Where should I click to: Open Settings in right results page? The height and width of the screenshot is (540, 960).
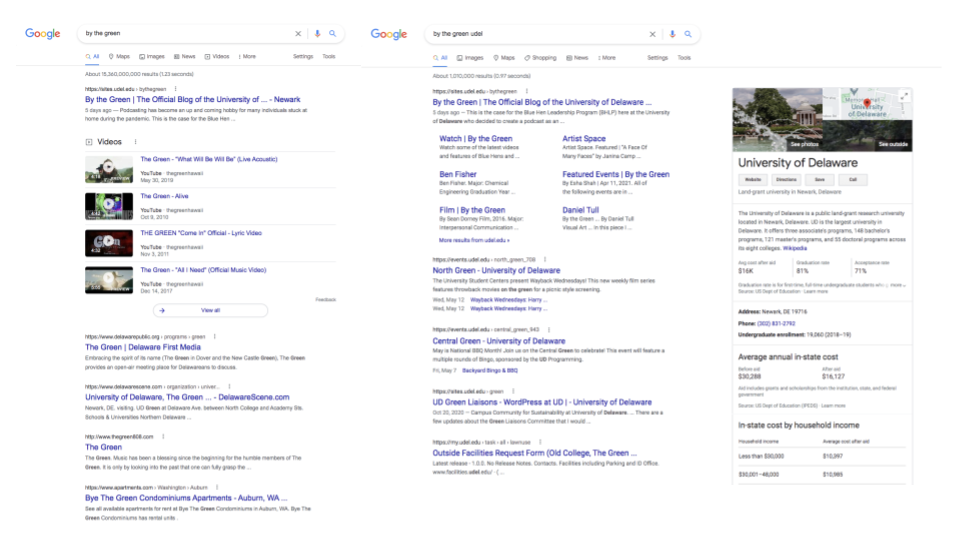pos(658,58)
